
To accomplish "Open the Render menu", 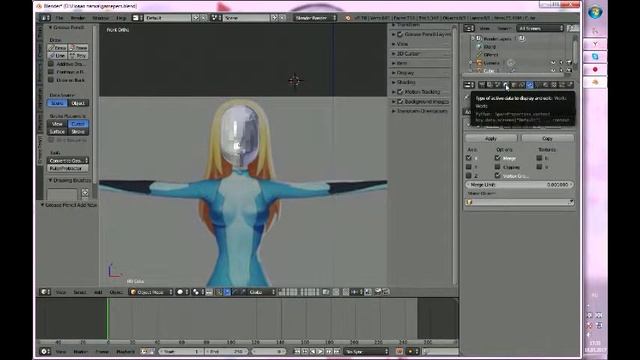I will tap(78, 18).
